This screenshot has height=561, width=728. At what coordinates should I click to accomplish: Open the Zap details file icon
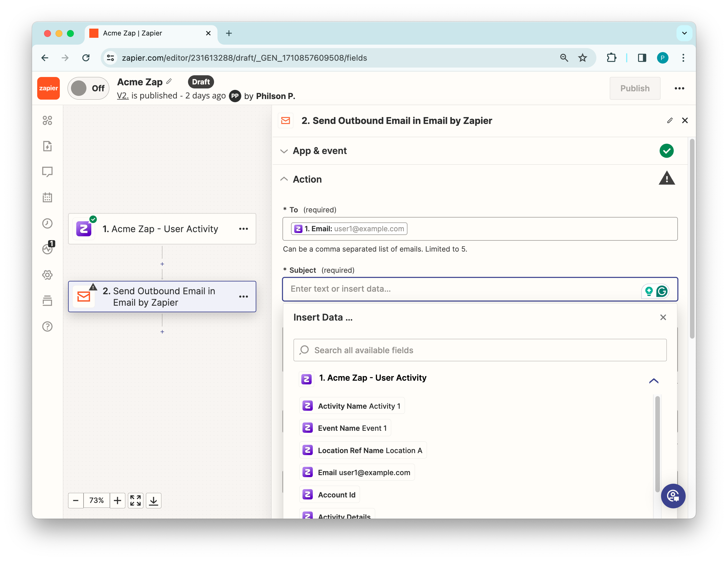click(47, 146)
